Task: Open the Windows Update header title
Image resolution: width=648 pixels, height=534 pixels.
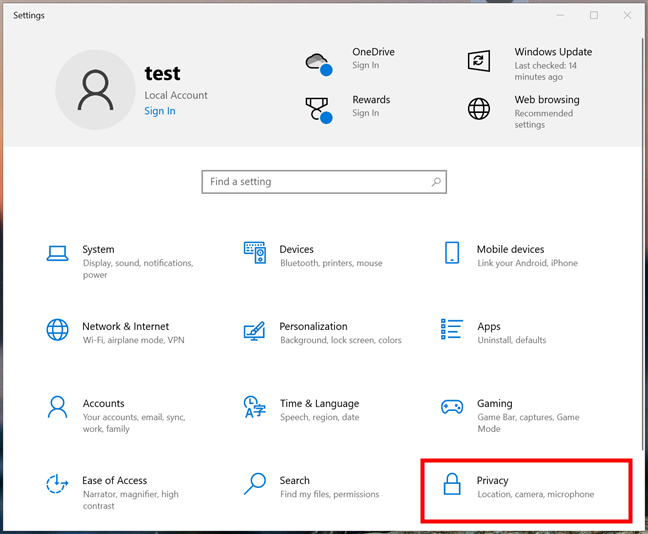Action: [x=553, y=52]
